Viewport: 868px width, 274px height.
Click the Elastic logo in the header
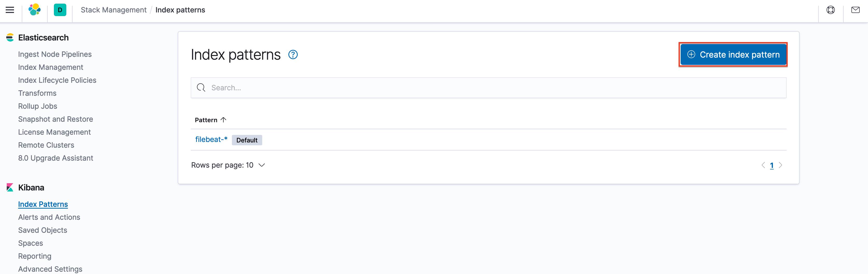(35, 10)
